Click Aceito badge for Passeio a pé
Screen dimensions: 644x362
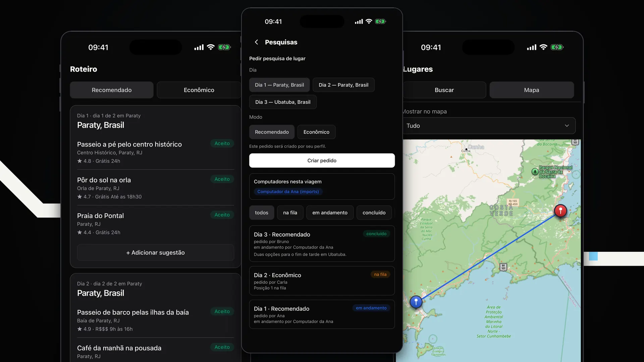click(x=222, y=143)
